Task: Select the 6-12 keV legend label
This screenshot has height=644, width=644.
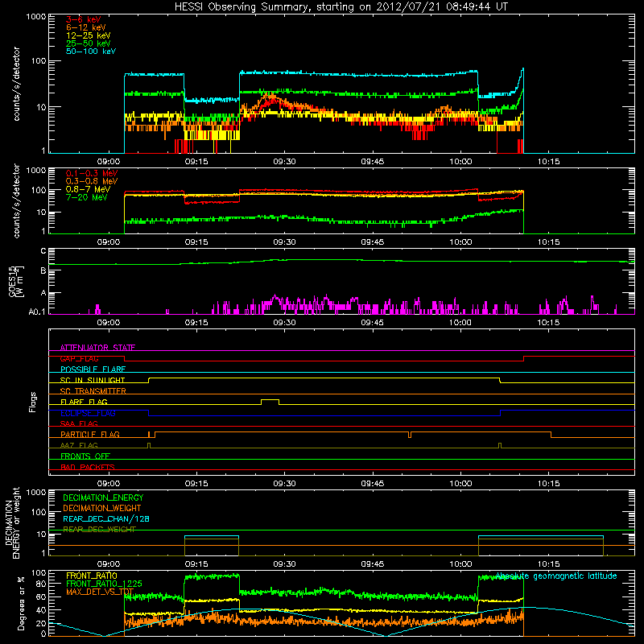Action: pyautogui.click(x=86, y=27)
